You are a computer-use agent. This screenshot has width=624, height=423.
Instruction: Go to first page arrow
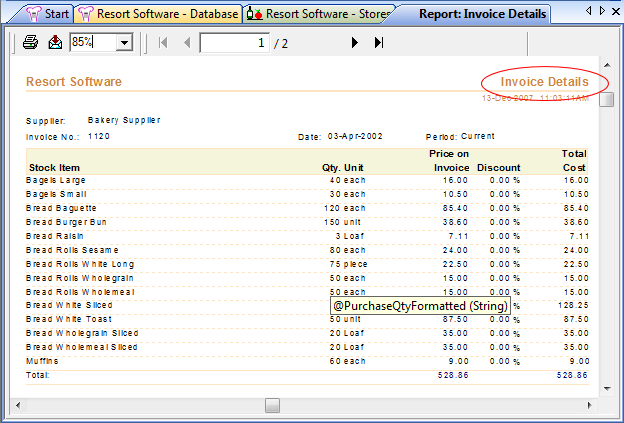(x=163, y=43)
